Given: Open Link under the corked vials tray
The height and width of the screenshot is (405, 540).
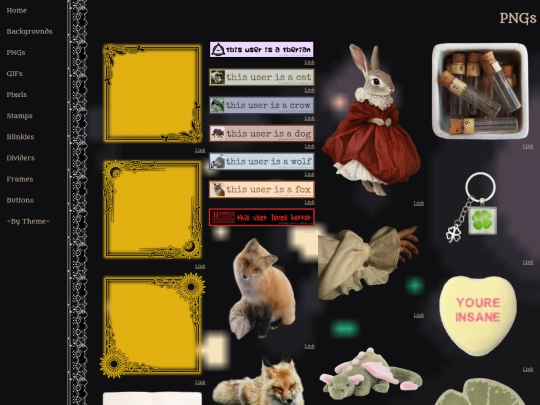Looking at the screenshot, I should (528, 146).
